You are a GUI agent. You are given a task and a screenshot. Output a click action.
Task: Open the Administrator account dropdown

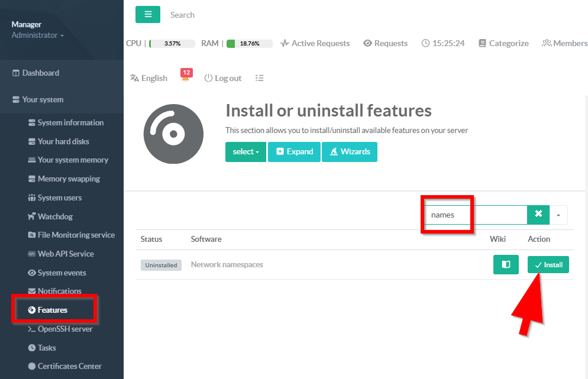click(37, 35)
